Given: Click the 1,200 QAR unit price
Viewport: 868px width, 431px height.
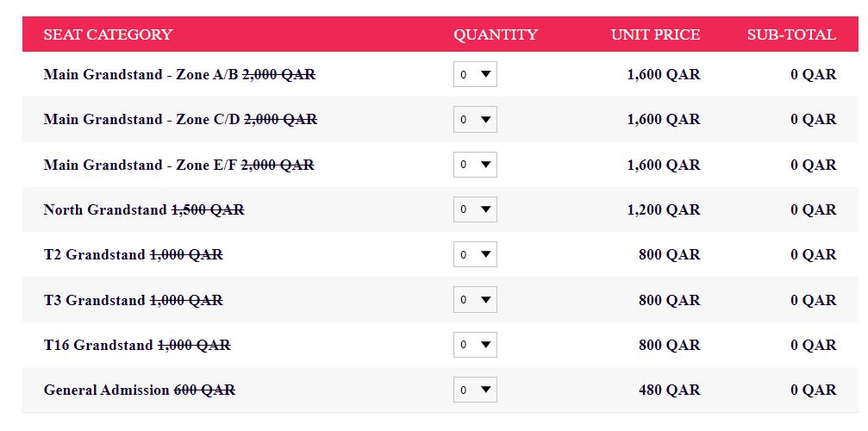Looking at the screenshot, I should [664, 209].
